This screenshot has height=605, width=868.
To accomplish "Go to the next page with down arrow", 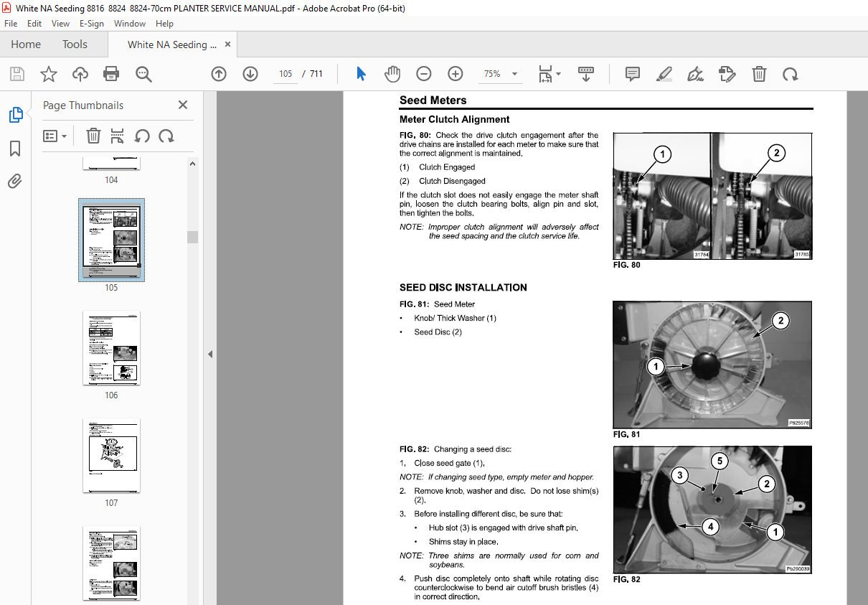I will pyautogui.click(x=250, y=74).
